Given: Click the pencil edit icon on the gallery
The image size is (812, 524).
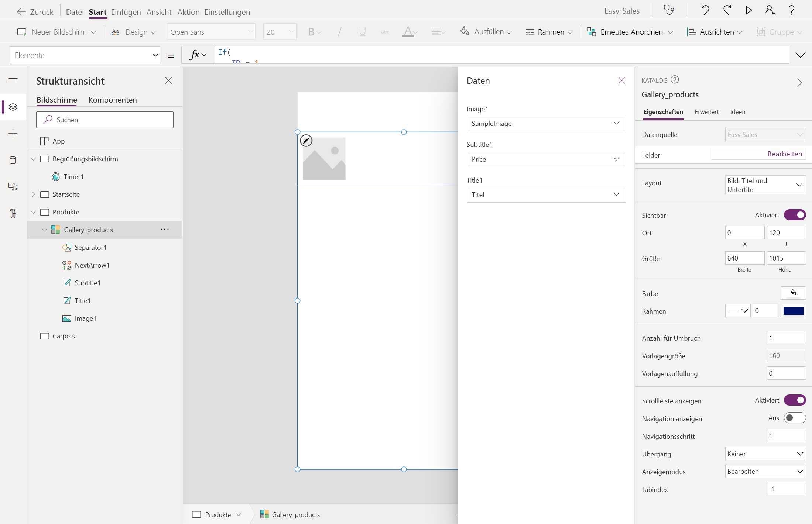Looking at the screenshot, I should tap(306, 141).
